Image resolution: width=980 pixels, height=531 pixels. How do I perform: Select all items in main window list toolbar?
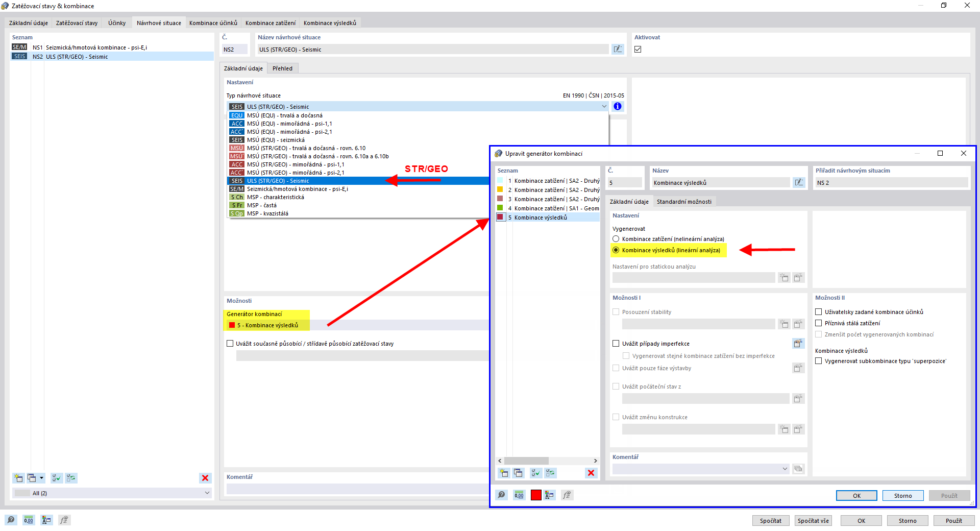(x=57, y=478)
